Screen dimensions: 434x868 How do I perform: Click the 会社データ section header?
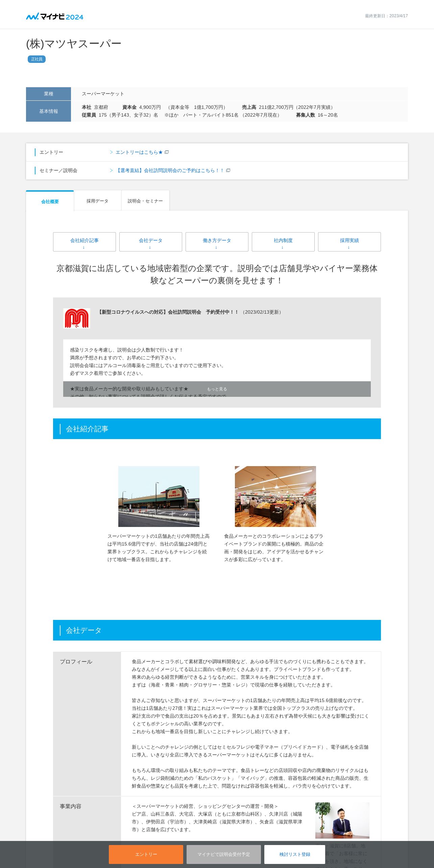217,630
